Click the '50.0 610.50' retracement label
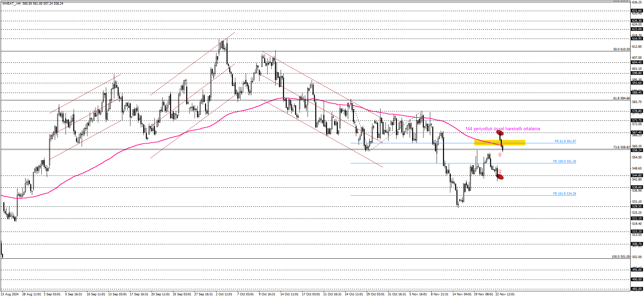The width and height of the screenshot is (644, 298). pos(621,49)
